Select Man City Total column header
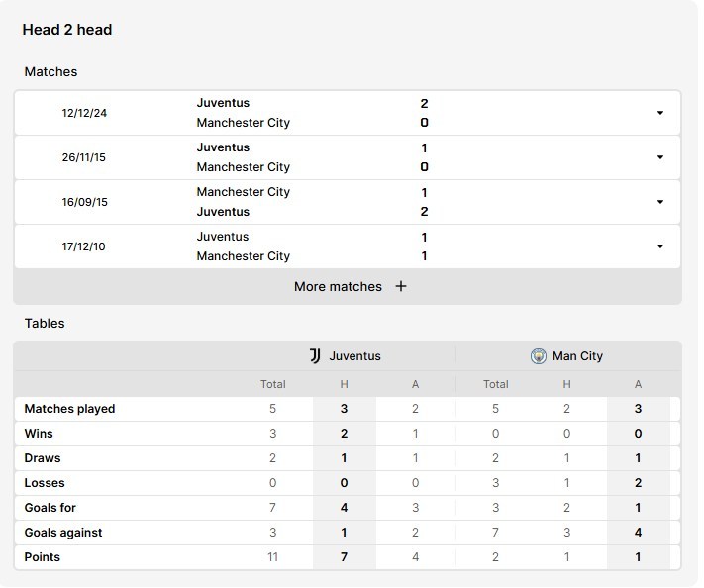704x588 pixels. point(495,384)
